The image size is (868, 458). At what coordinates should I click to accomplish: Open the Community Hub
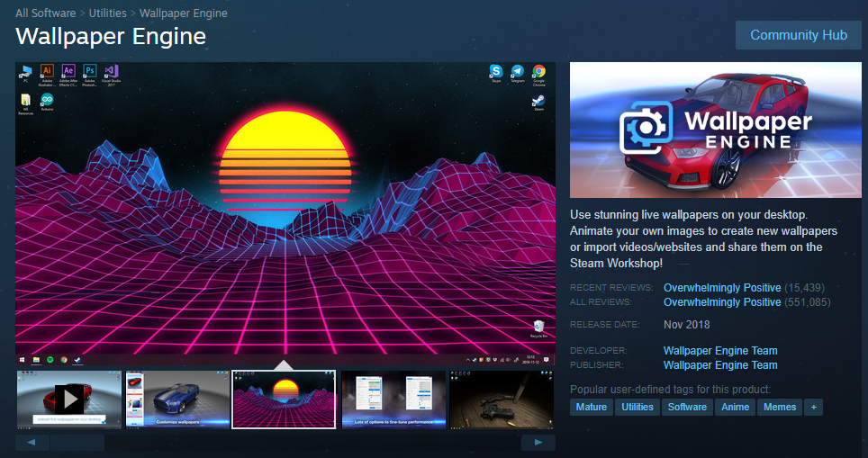[799, 35]
